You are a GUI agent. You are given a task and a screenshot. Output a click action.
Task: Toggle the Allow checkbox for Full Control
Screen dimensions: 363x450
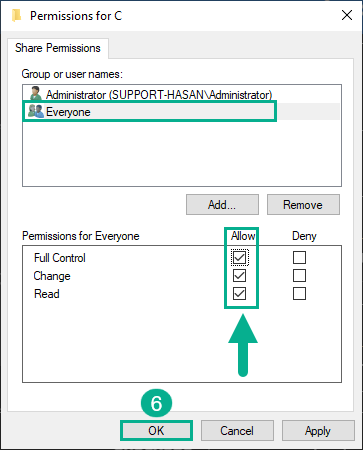pyautogui.click(x=240, y=257)
